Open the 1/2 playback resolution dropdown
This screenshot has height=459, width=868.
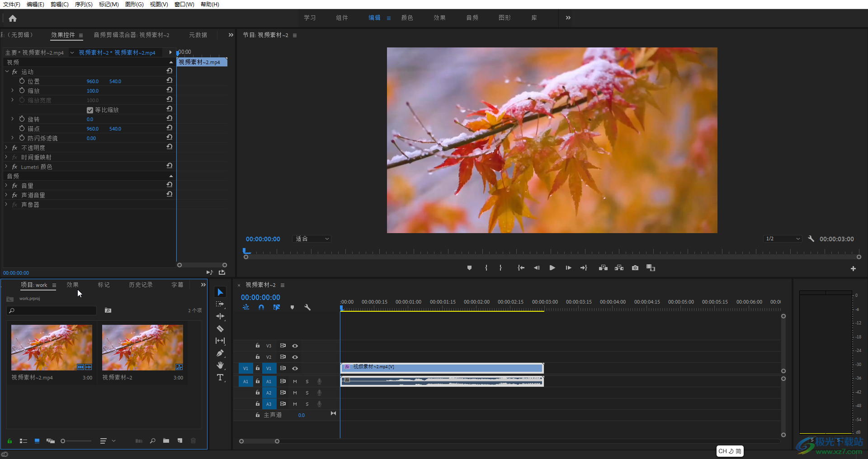(783, 239)
